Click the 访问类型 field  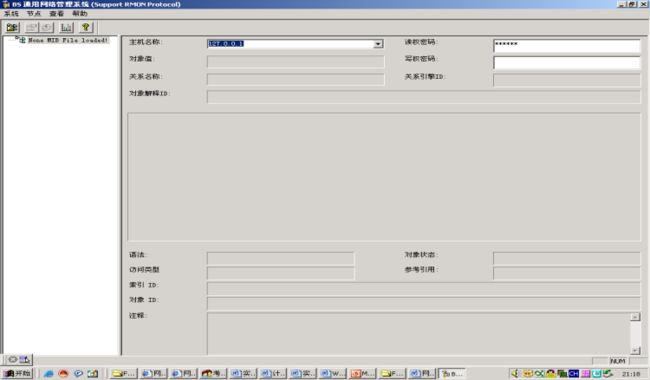click(281, 273)
